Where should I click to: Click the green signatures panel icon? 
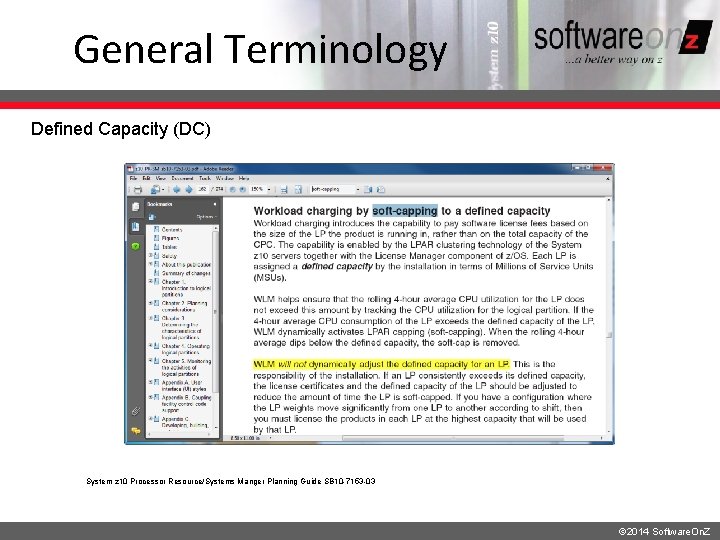point(135,246)
